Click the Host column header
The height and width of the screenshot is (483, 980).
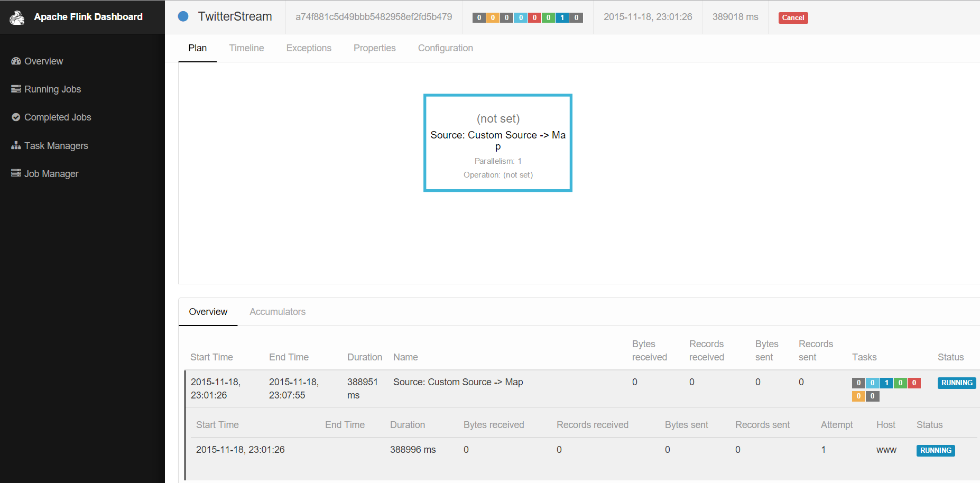[886, 425]
